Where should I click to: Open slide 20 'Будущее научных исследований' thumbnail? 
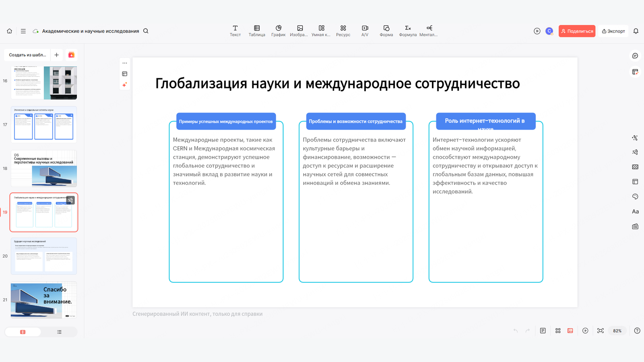click(44, 256)
